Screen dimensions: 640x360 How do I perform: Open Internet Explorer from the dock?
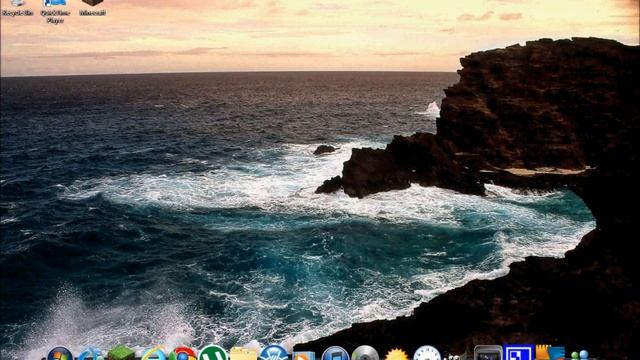click(153, 353)
